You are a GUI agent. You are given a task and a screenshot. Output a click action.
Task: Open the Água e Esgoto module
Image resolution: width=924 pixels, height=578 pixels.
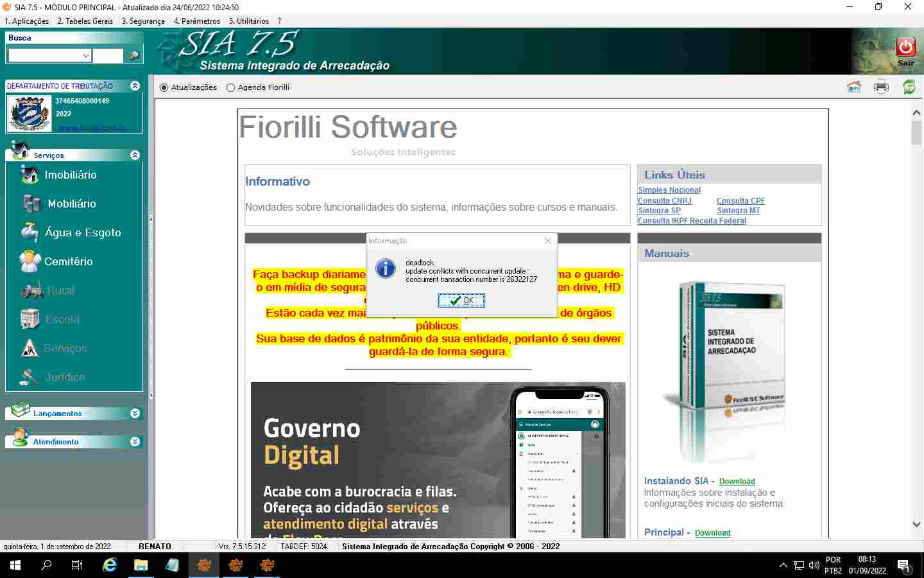(82, 232)
